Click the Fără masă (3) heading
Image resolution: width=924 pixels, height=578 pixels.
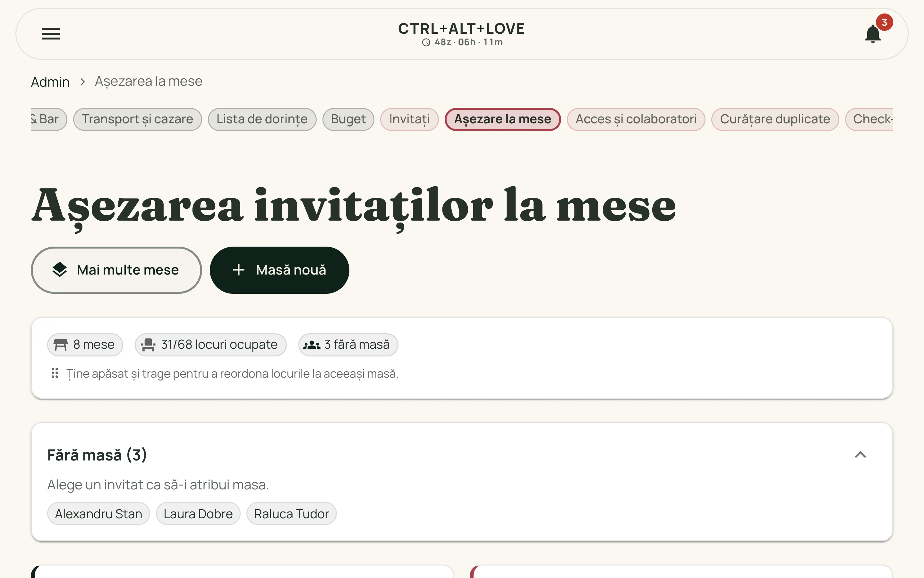pyautogui.click(x=97, y=455)
